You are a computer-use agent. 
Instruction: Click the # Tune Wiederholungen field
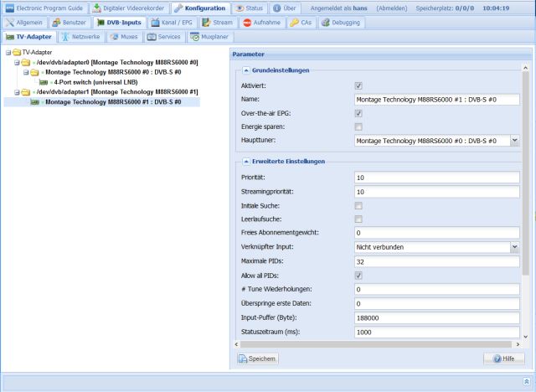click(437, 290)
